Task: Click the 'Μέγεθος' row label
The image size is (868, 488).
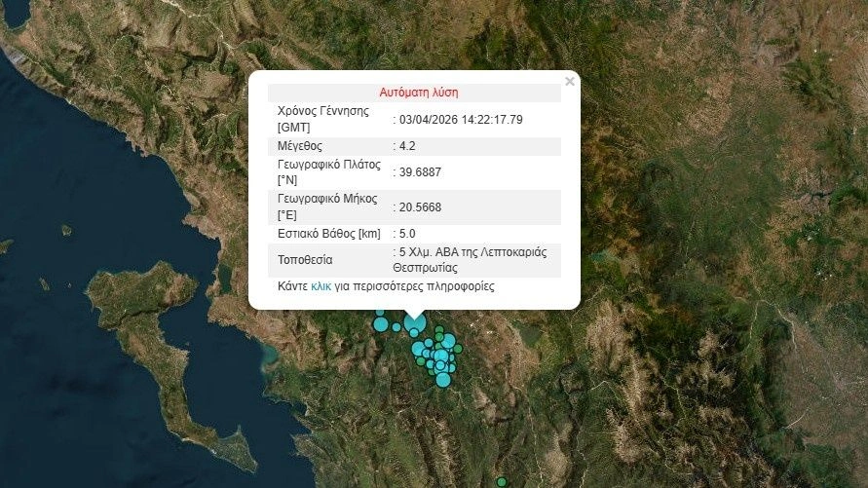Action: [x=300, y=146]
